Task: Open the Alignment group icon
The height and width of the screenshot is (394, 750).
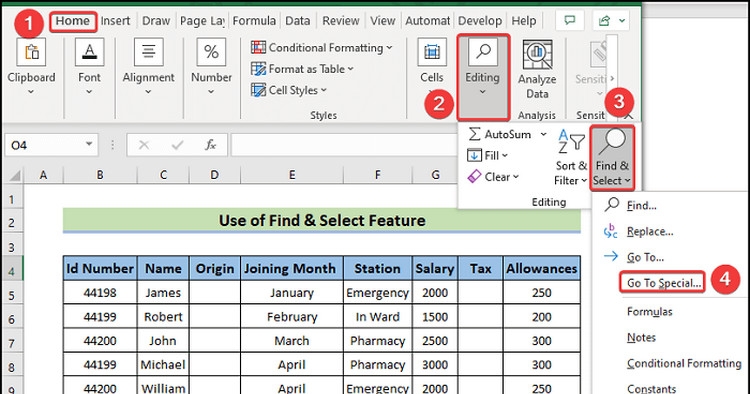Action: coord(148,53)
